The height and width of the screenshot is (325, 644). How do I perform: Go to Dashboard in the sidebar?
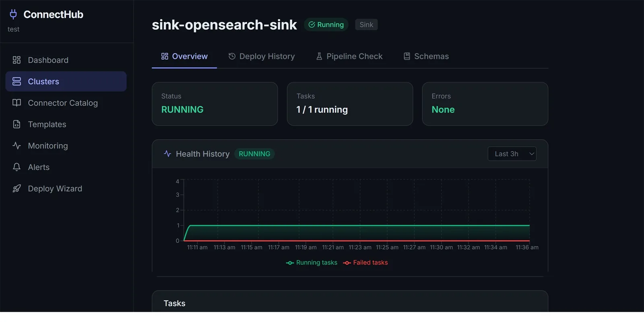tap(66, 60)
